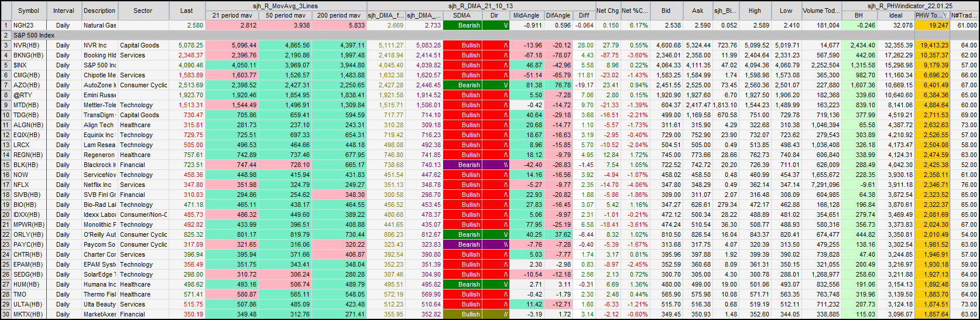
Task: Click the Bearish SDMA cell for AZO(HB)
Action: [462, 85]
